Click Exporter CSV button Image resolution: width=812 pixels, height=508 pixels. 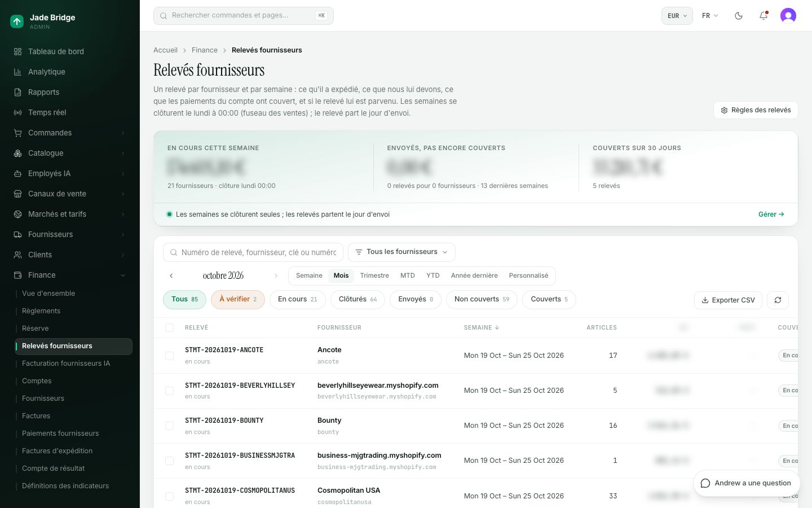728,300
